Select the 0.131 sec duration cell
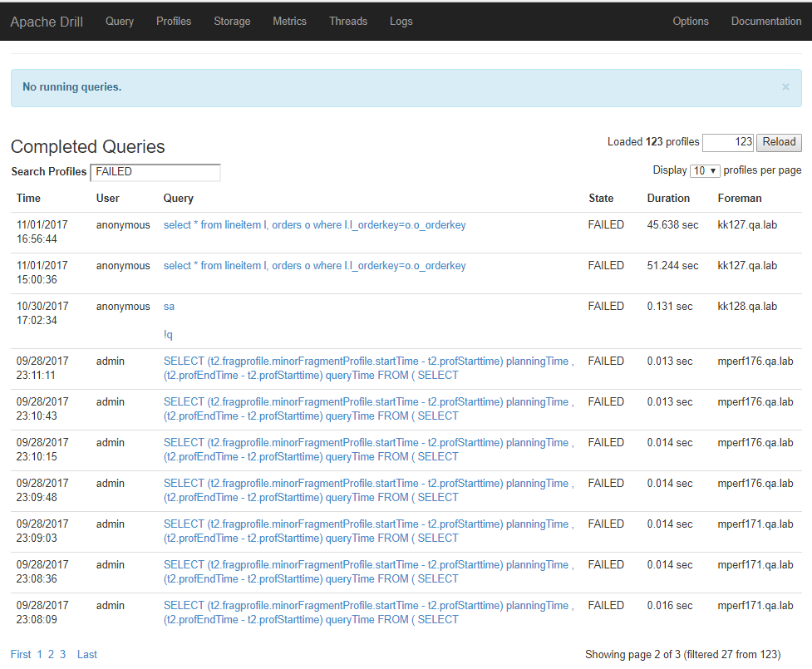 (670, 307)
